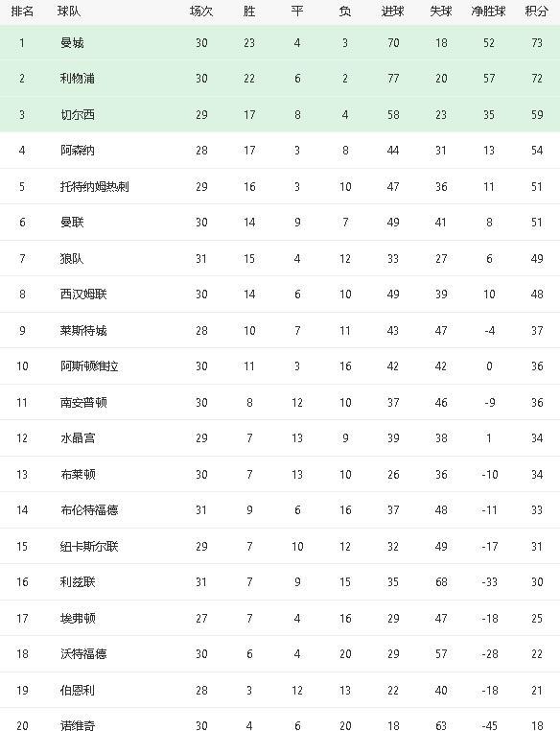Image resolution: width=560 pixels, height=731 pixels.
Task: Click the 失球 column header
Action: [441, 12]
